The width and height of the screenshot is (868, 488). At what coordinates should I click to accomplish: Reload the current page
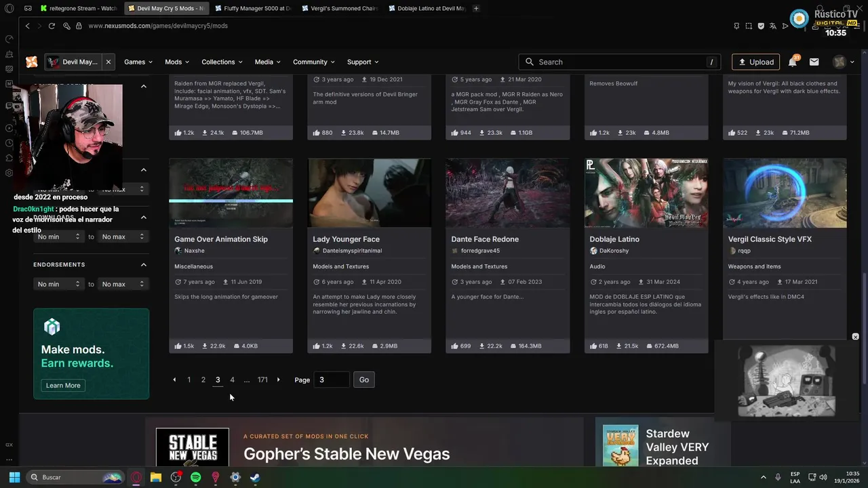pyautogui.click(x=52, y=26)
